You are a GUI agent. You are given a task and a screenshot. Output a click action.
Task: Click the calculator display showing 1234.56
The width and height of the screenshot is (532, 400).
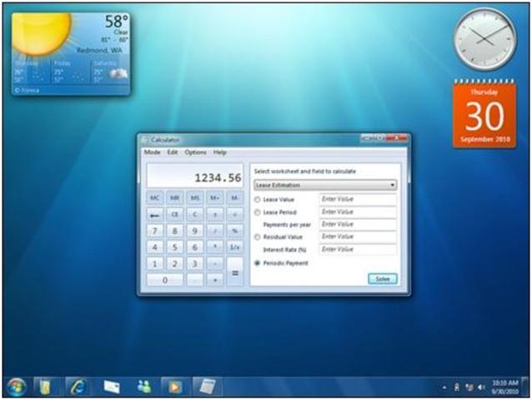coord(195,176)
